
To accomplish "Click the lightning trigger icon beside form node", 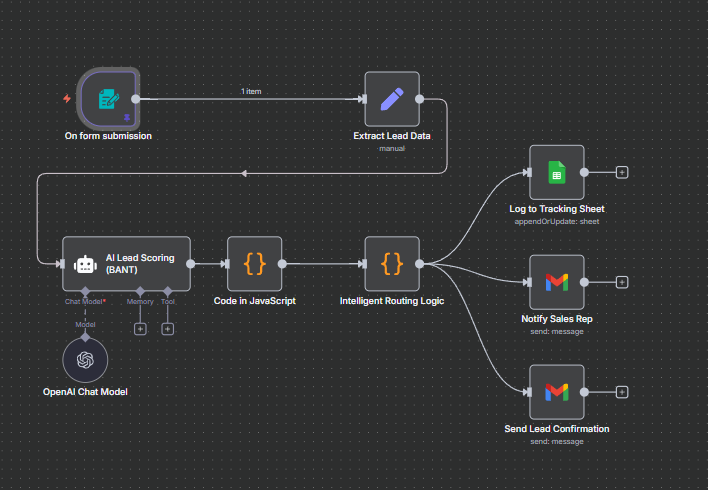I will click(67, 99).
